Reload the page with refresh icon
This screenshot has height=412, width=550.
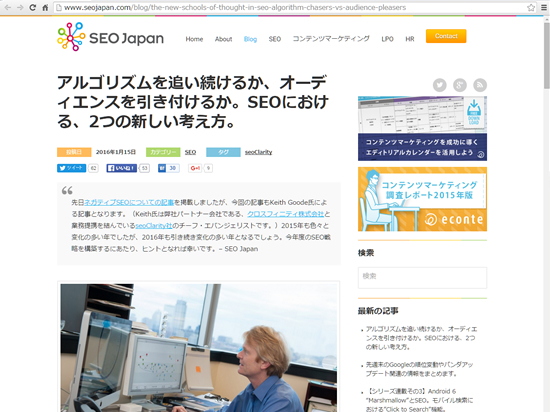[32, 7]
